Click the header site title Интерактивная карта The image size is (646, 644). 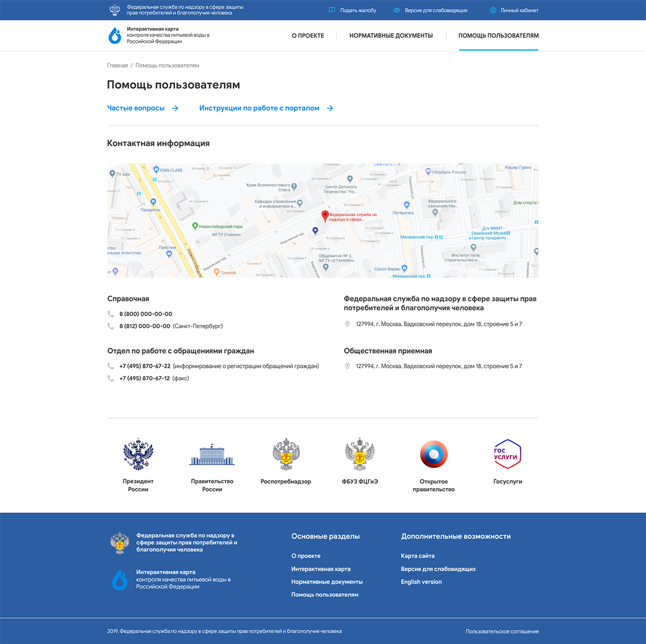pyautogui.click(x=153, y=29)
